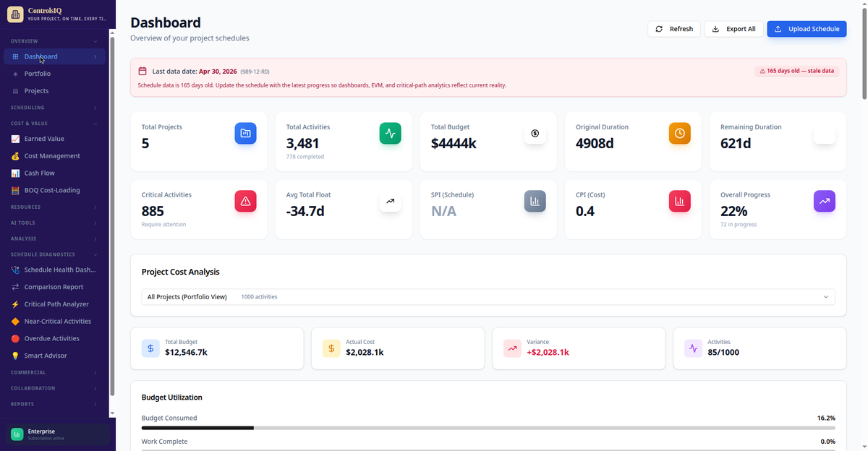The image size is (868, 451).
Task: Click Upload Schedule button
Action: (807, 29)
